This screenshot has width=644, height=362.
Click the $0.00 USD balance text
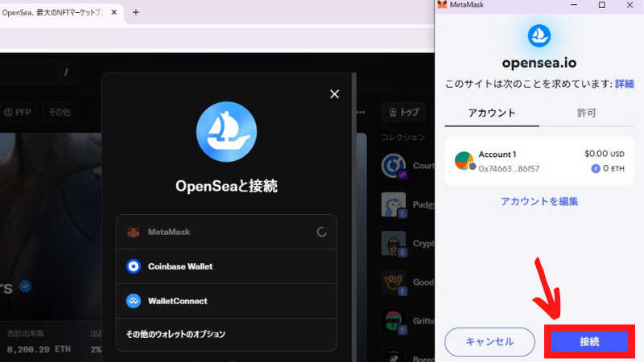[605, 154]
